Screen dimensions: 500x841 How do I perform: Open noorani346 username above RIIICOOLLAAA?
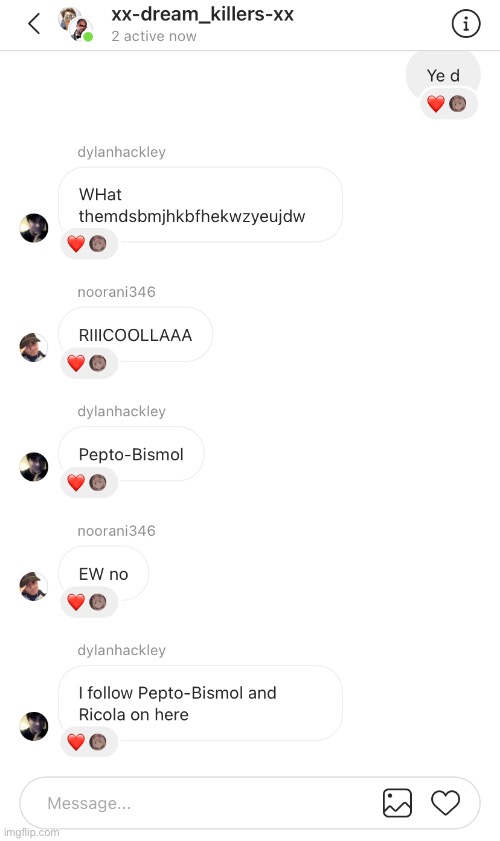116,292
